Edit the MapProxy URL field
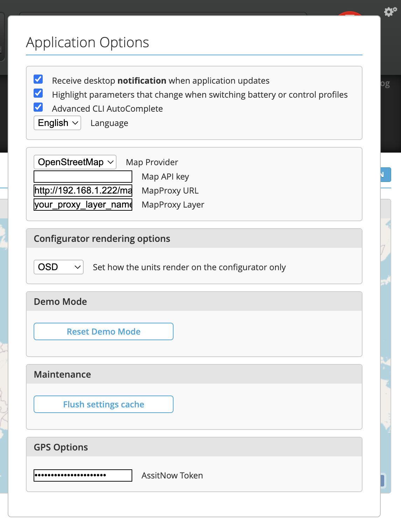The width and height of the screenshot is (401, 532). click(83, 190)
